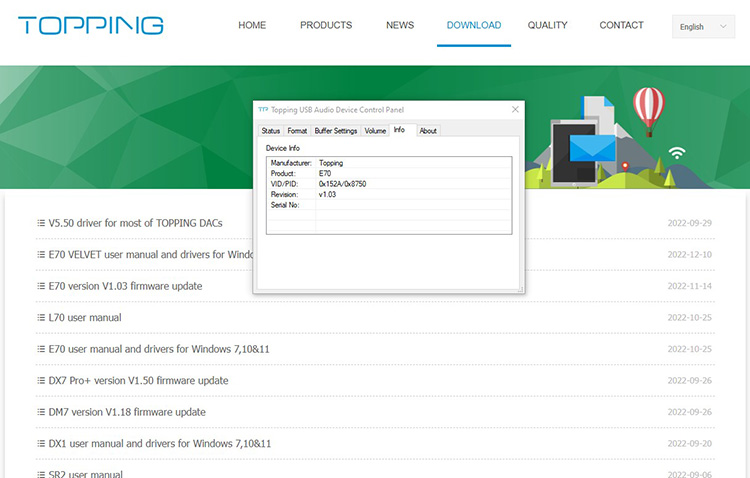This screenshot has height=478, width=750.
Task: Click list icon beside E70 VELVET entry
Action: tap(41, 255)
